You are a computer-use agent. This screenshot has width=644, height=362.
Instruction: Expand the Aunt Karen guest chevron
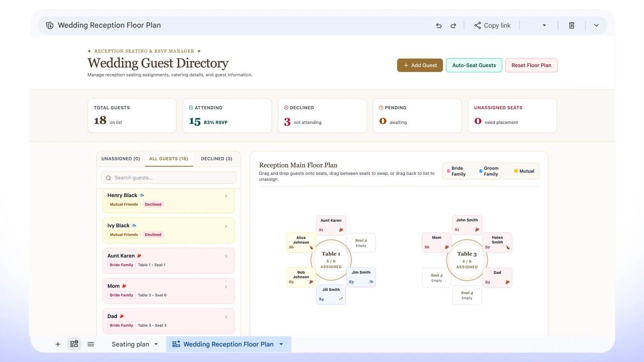(226, 256)
